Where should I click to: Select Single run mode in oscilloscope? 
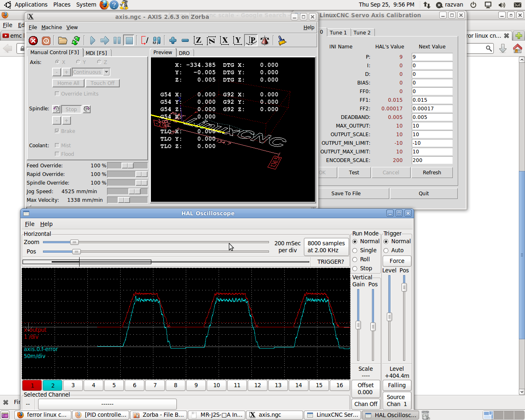point(355,251)
